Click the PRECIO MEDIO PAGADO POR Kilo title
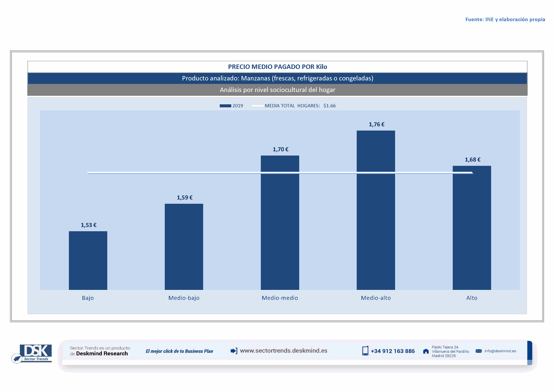 [x=278, y=67]
